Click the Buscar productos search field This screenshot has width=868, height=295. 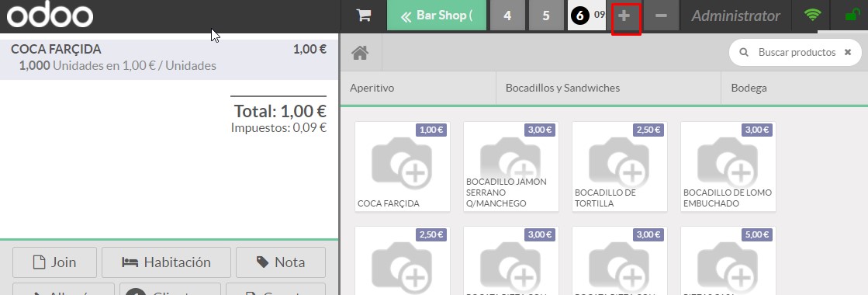pos(796,52)
